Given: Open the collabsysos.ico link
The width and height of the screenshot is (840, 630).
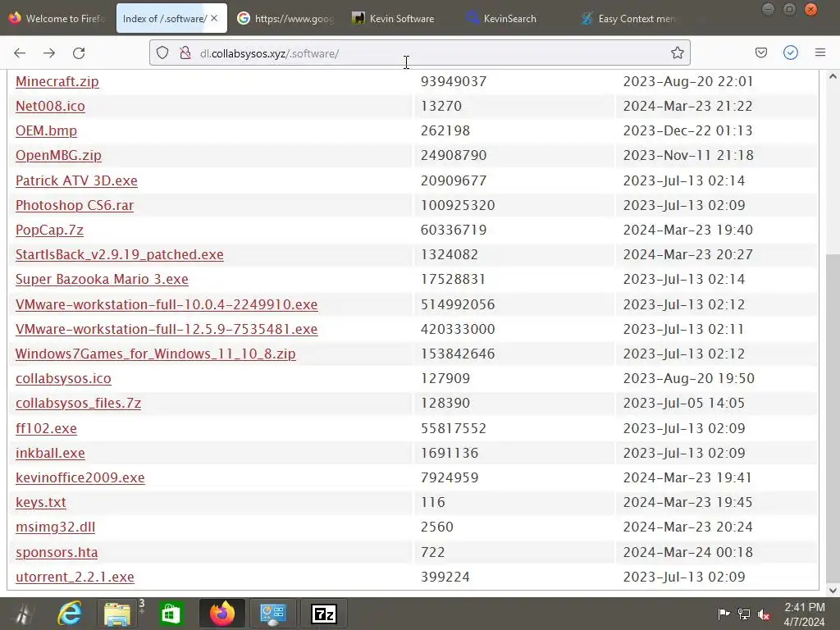Looking at the screenshot, I should 63,378.
